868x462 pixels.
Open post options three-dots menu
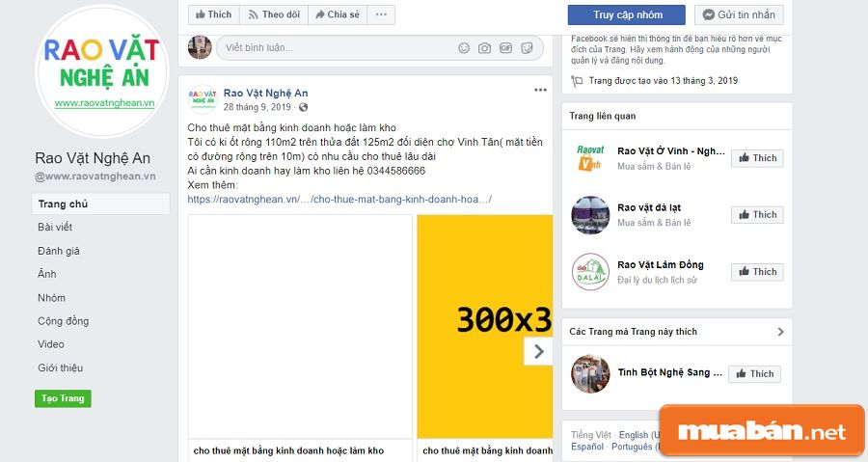[x=540, y=90]
